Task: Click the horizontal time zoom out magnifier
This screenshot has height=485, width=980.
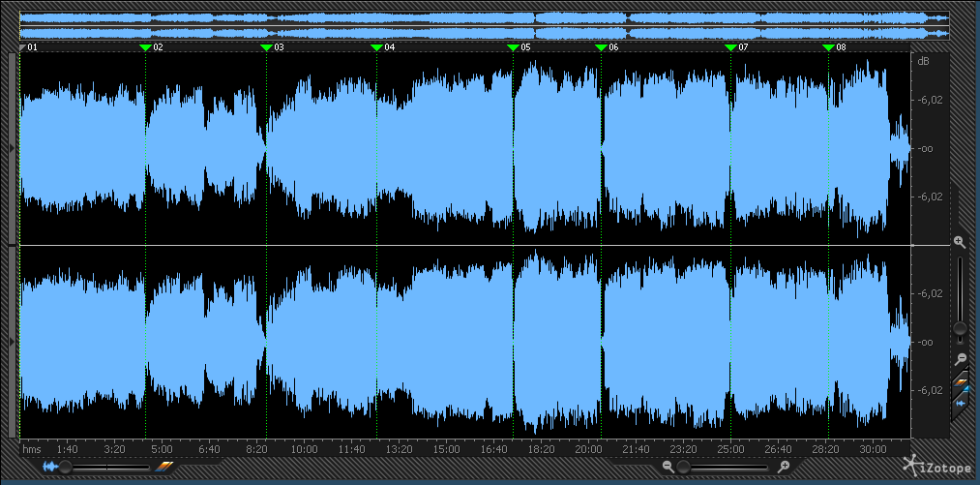Action: click(668, 467)
